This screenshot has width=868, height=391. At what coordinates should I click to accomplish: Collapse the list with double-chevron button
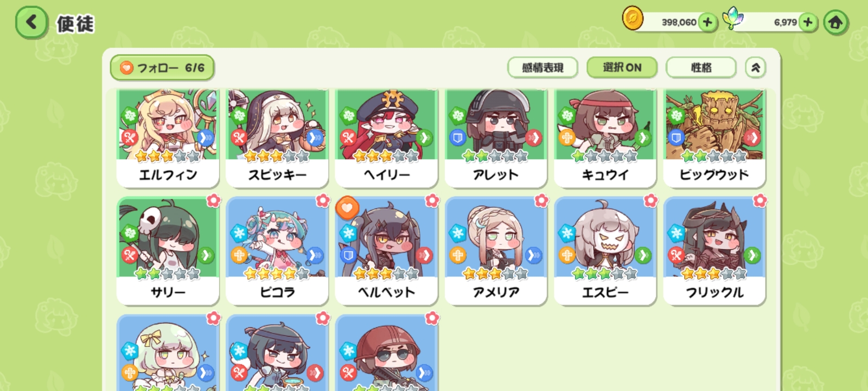755,67
